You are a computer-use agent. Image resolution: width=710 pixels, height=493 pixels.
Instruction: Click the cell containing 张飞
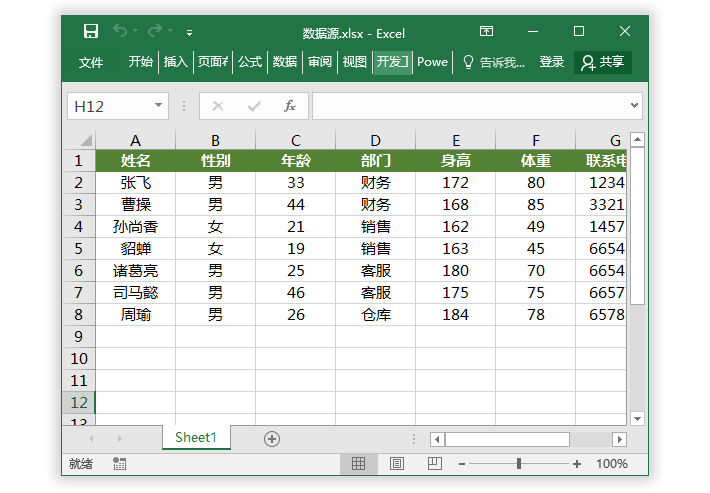coord(135,183)
